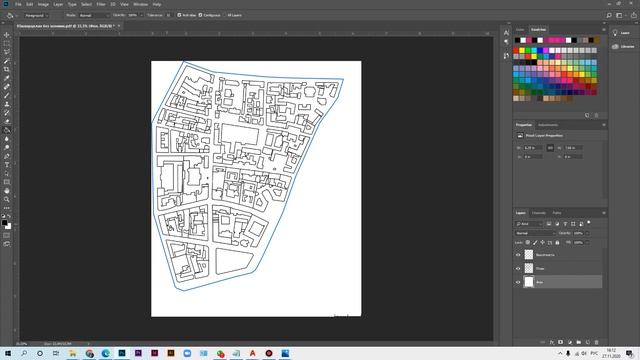Select the Eyedropper tool
640x360 pixels.
(x=7, y=78)
